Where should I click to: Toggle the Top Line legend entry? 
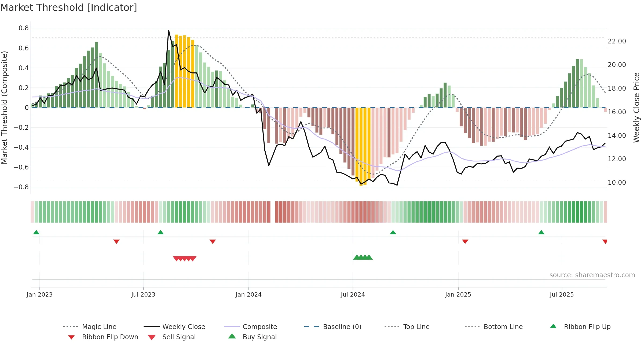point(407,327)
